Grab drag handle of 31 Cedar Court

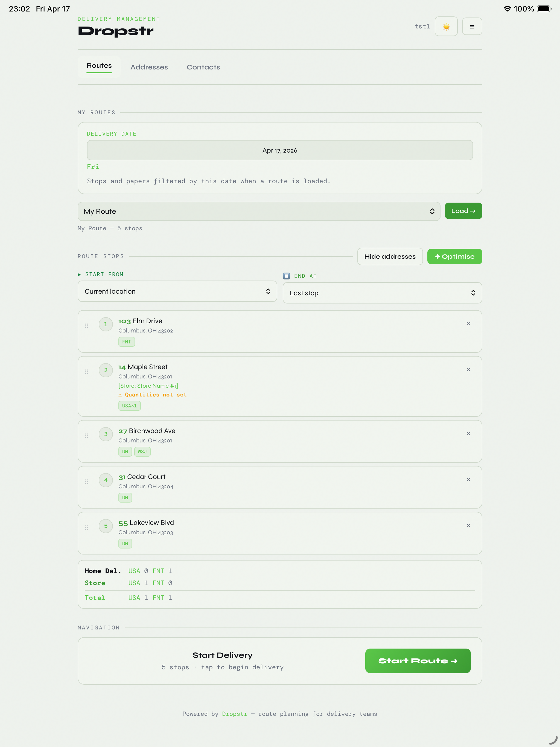click(x=86, y=482)
